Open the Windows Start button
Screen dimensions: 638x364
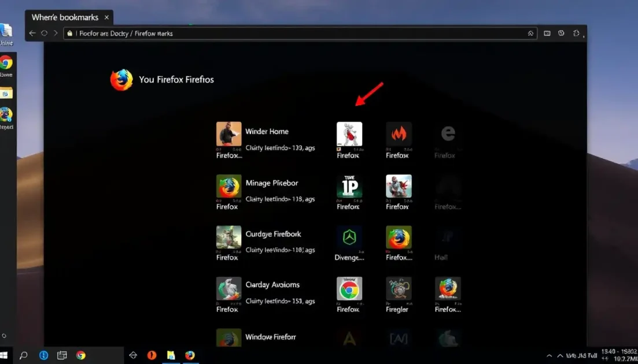pos(4,355)
